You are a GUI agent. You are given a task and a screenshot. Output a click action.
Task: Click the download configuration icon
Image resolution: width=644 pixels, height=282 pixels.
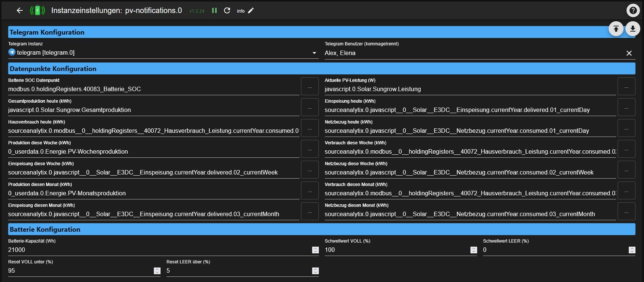pyautogui.click(x=632, y=29)
